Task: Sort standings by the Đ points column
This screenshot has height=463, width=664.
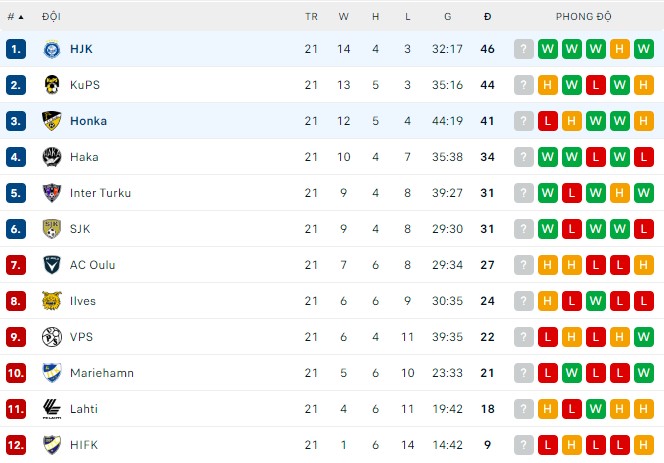Action: pos(487,17)
